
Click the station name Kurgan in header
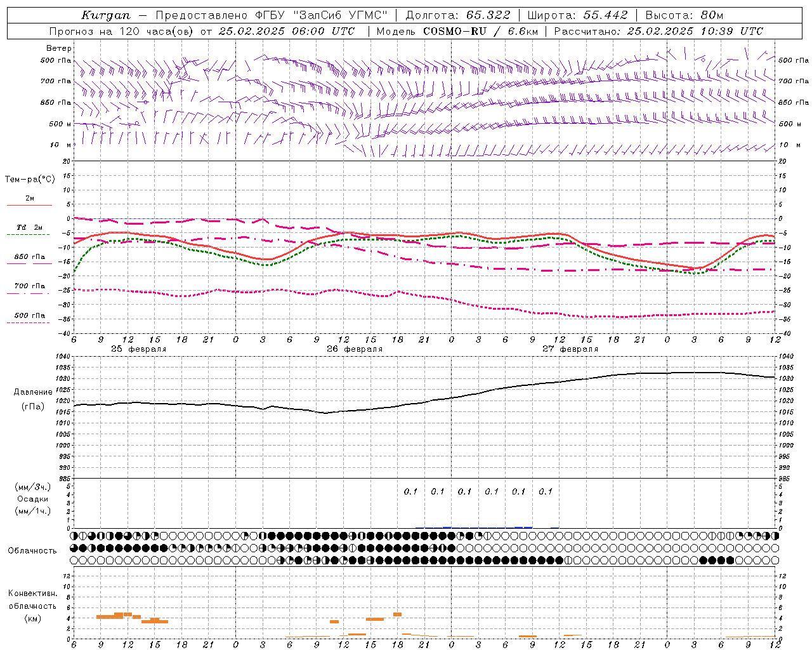click(x=106, y=15)
